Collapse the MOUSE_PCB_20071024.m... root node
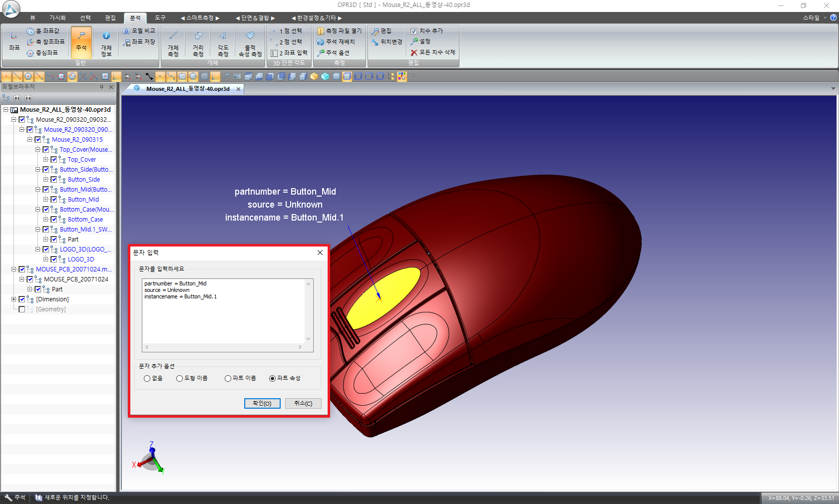Image resolution: width=839 pixels, height=504 pixels. 14,269
